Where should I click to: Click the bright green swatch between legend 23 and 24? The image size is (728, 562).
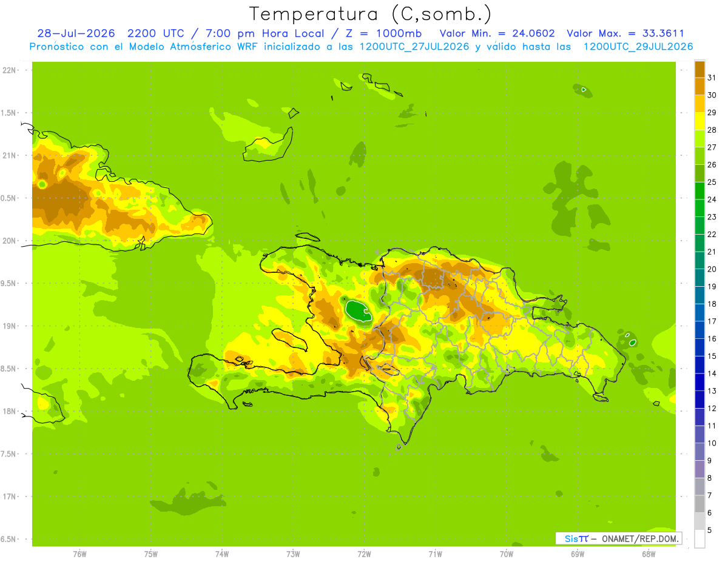699,208
